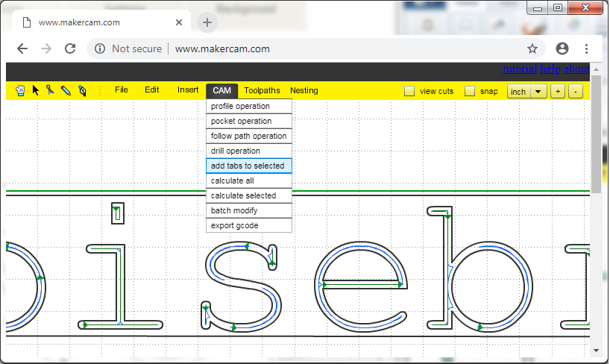Select the arrow pointer tool

coord(35,90)
